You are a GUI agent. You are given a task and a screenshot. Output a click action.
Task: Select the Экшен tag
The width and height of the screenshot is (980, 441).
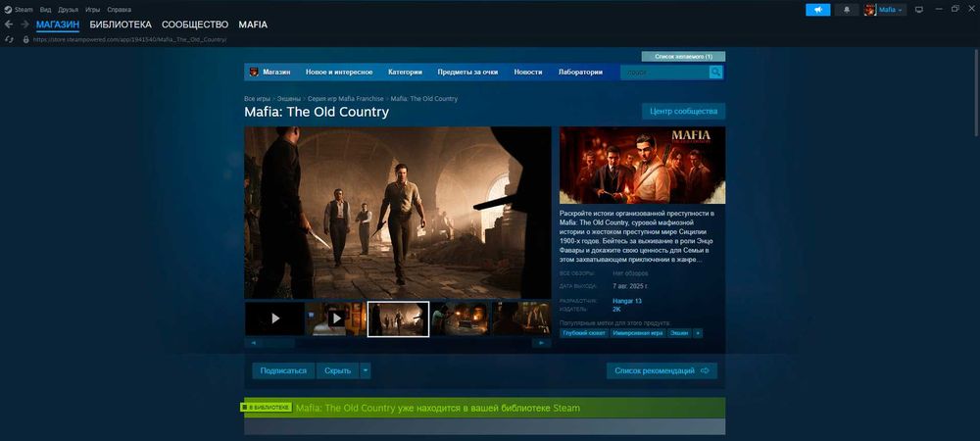pyautogui.click(x=679, y=333)
